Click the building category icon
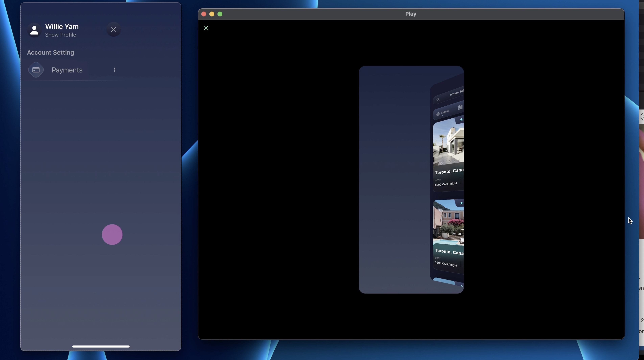This screenshot has width=644, height=360. 460,108
